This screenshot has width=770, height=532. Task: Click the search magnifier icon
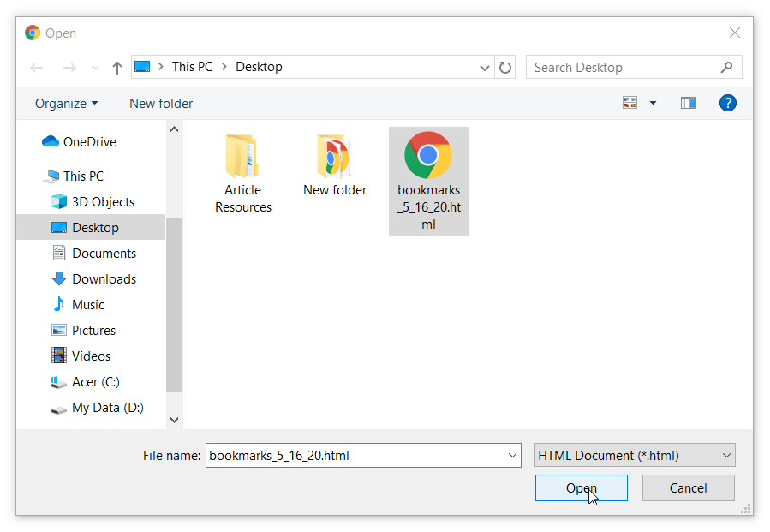pos(726,67)
